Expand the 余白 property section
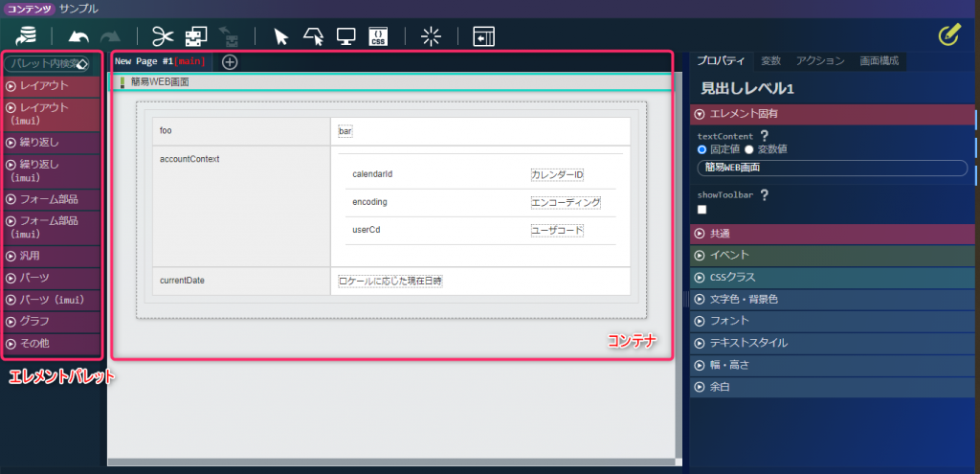 coord(833,387)
